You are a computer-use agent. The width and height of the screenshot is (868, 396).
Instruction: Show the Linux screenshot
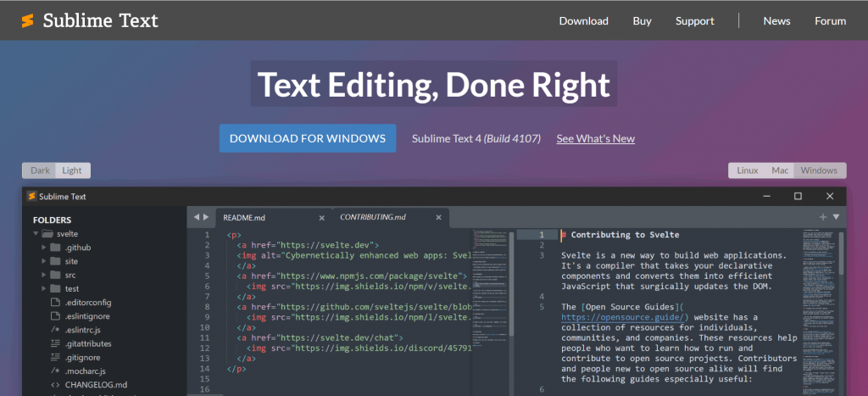pos(748,170)
